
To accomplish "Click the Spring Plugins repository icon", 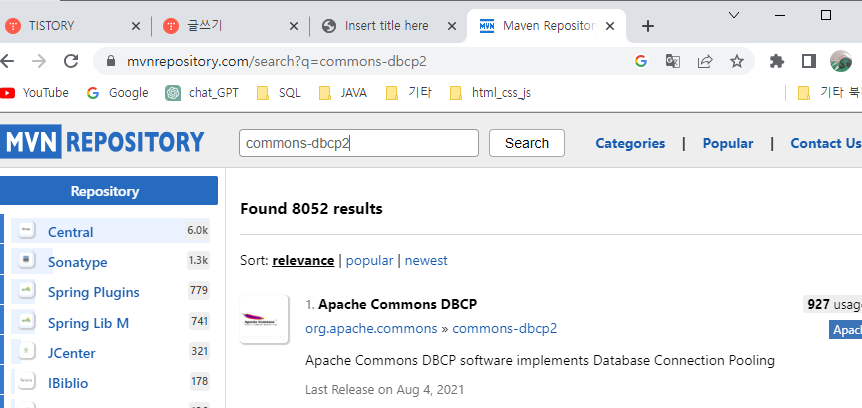I will click(26, 290).
